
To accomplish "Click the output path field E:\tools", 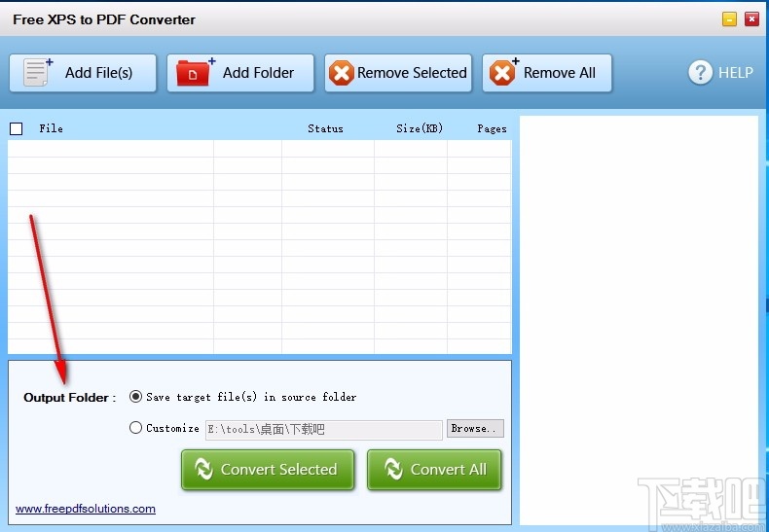I will point(324,430).
